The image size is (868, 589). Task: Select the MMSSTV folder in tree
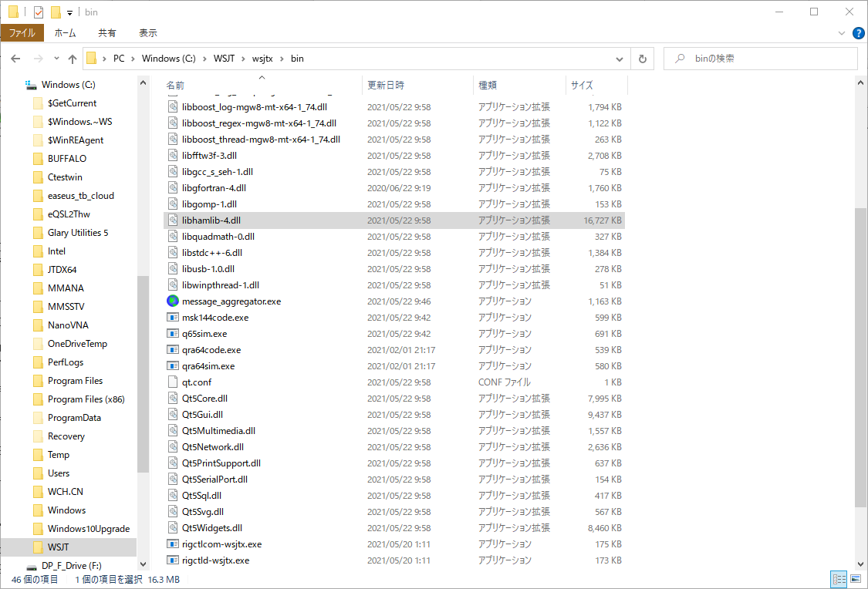click(x=66, y=307)
